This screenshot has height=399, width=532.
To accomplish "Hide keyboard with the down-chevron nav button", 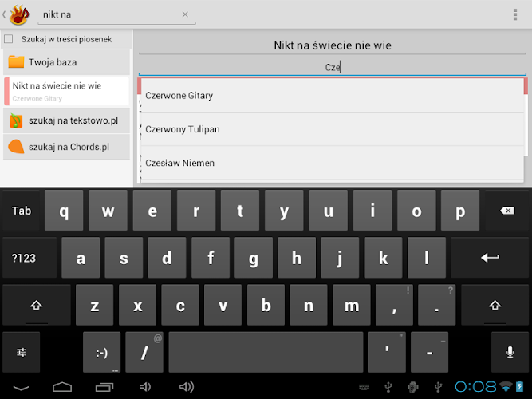I will (x=21, y=388).
